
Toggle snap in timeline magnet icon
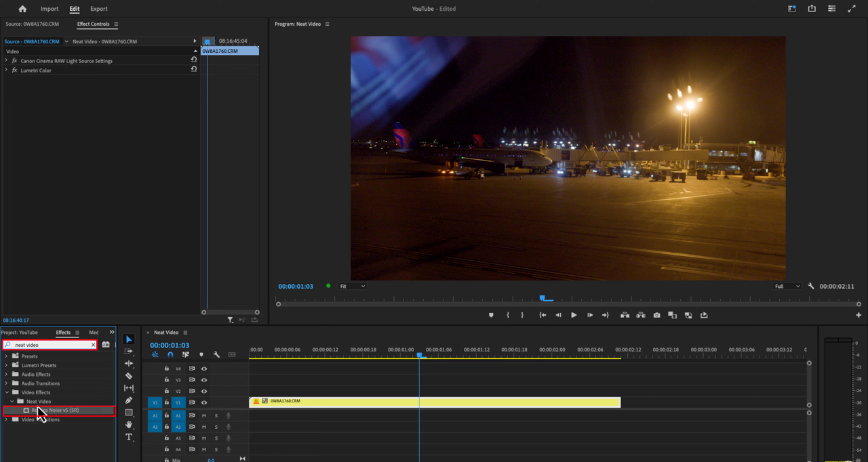click(x=170, y=354)
